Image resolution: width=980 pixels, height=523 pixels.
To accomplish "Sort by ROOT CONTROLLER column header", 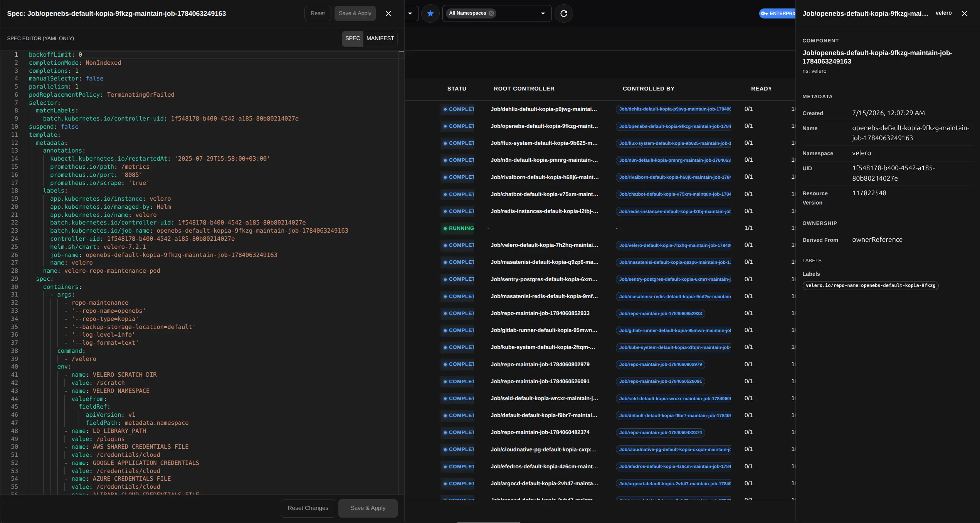I will pyautogui.click(x=524, y=89).
